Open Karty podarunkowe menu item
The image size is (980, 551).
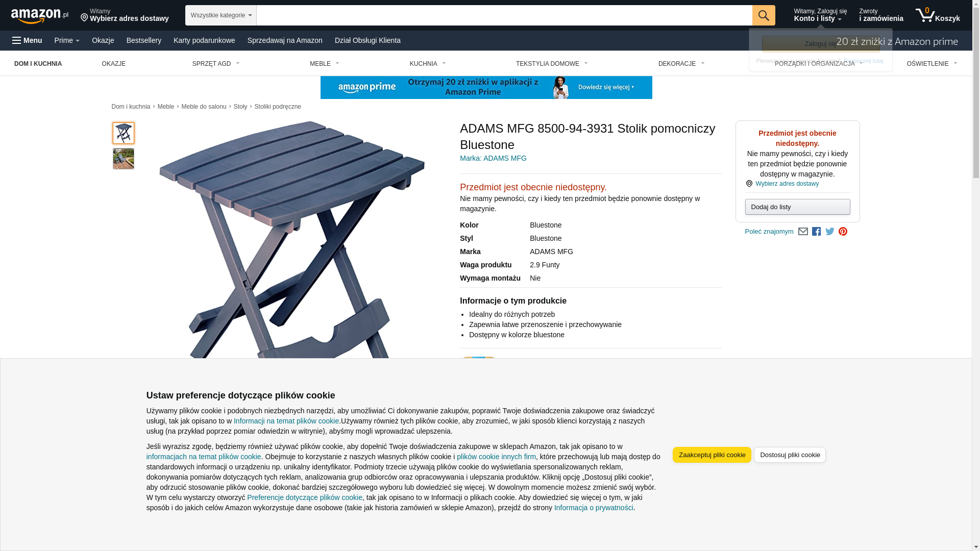pos(204,40)
